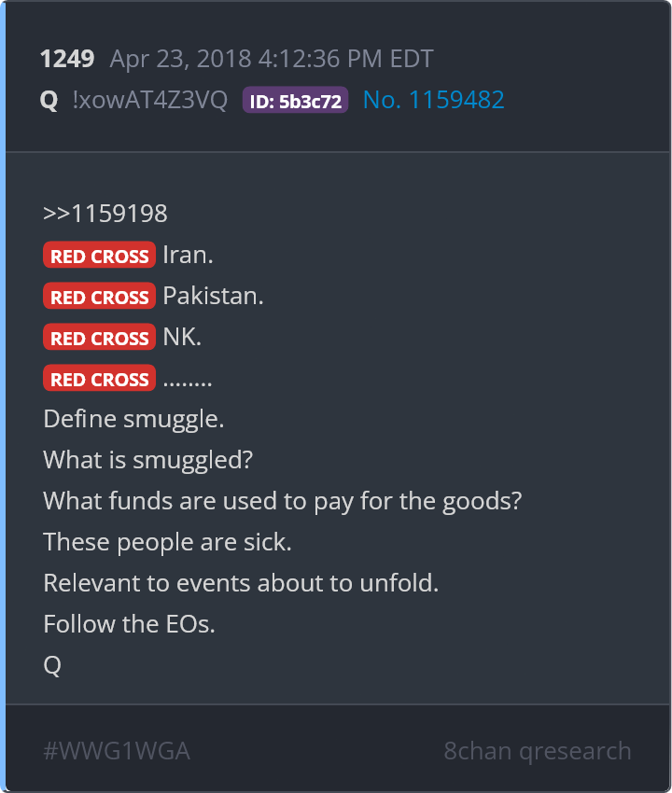Click the text 'What is smuggled?'

point(147,460)
